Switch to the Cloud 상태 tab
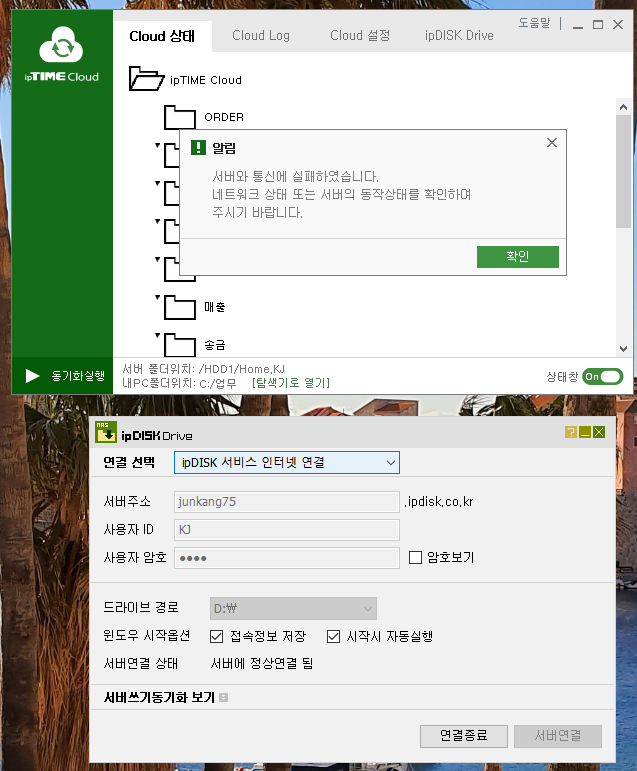 click(162, 36)
